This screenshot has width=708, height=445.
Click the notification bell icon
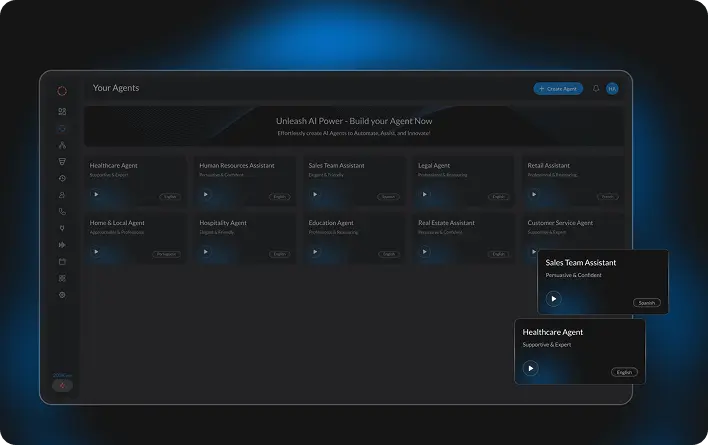coord(596,89)
